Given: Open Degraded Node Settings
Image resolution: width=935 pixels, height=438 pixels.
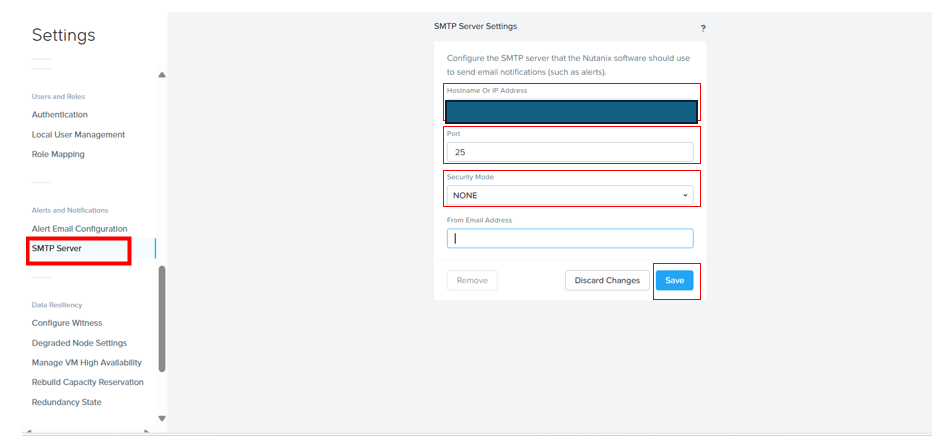Looking at the screenshot, I should (x=79, y=343).
